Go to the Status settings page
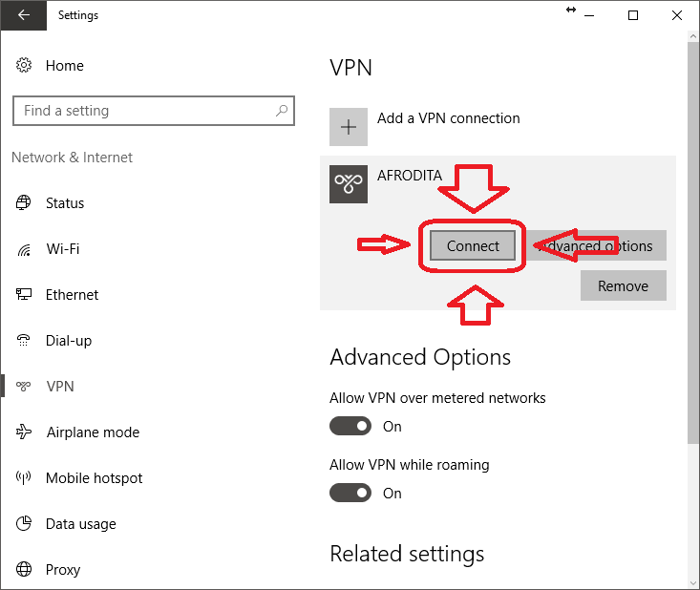 point(65,203)
